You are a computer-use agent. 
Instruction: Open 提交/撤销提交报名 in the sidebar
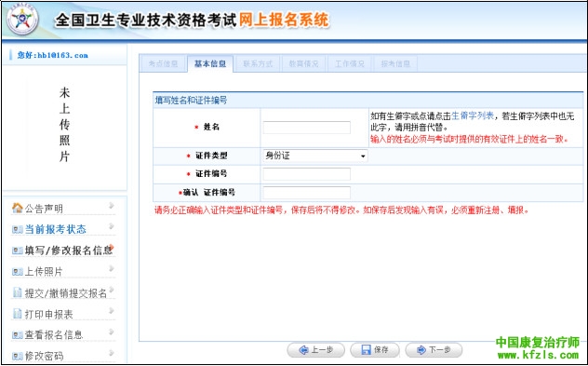coord(66,292)
